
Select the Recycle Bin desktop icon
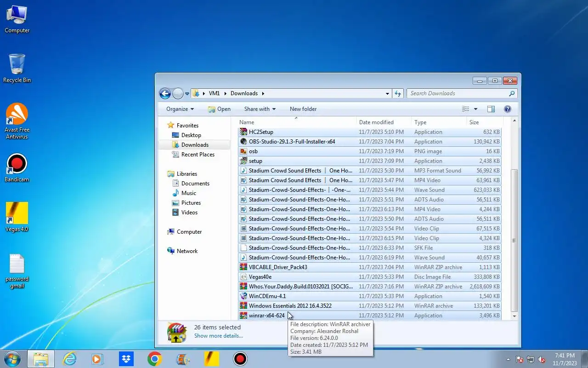coord(17,68)
